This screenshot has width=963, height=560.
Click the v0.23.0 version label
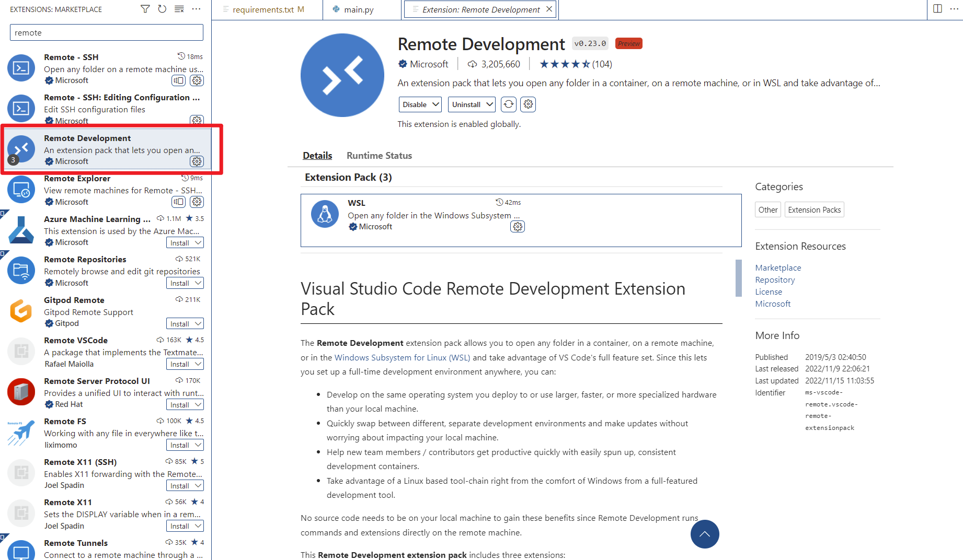point(590,43)
